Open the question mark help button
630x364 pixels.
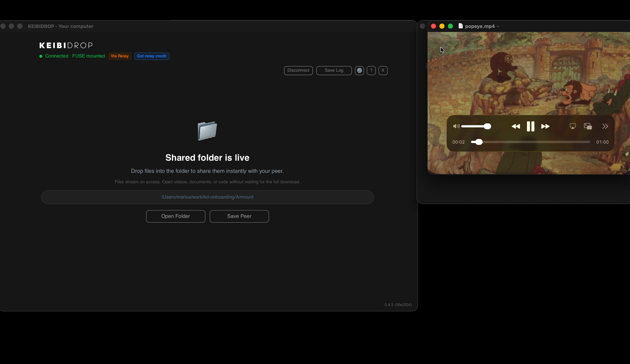coord(371,71)
